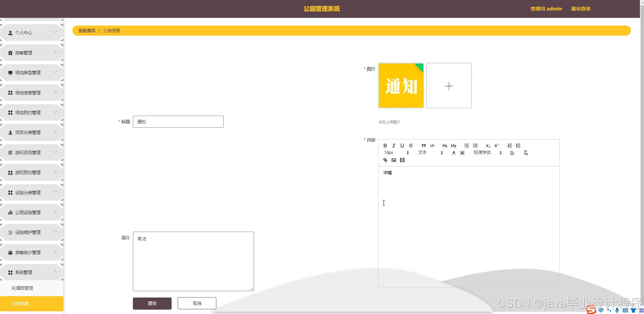Click the 管理员 admin account label

pyautogui.click(x=546, y=9)
